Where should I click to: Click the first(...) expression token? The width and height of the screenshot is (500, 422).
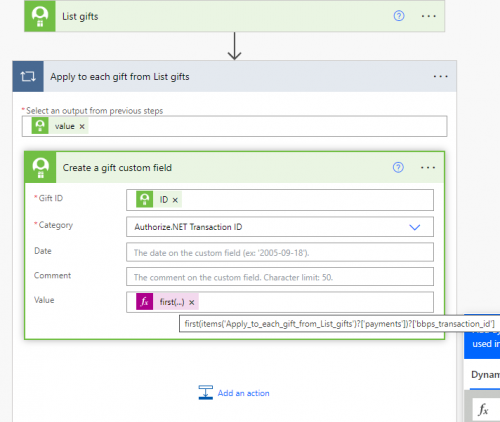[x=172, y=302]
